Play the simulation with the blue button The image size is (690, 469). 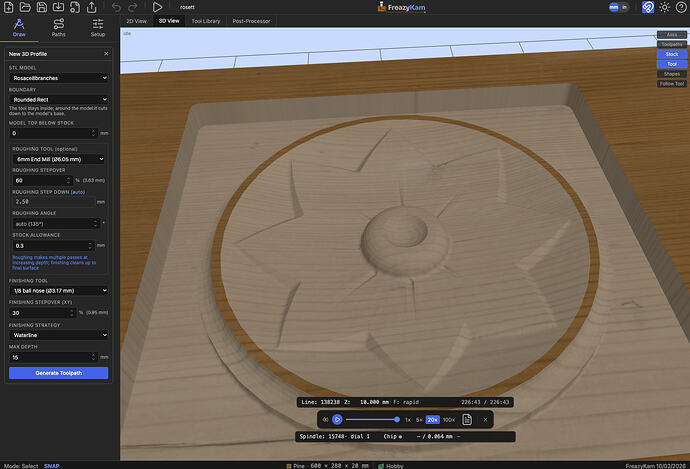[338, 420]
